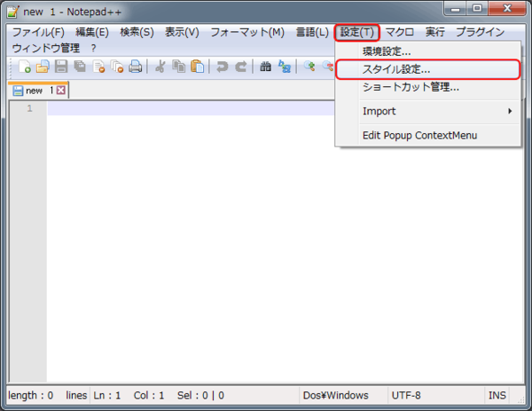Click line number 1 in margin
Image resolution: width=532 pixels, height=411 pixels.
click(29, 108)
